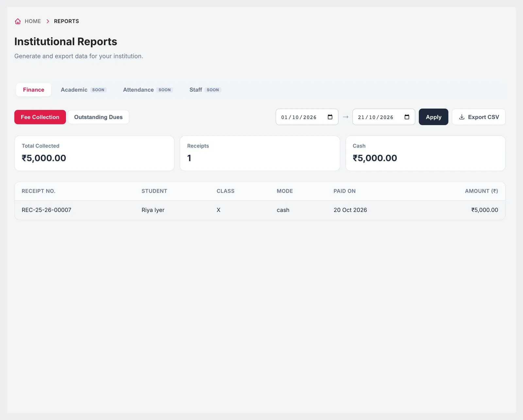
Task: Click the row amount ₹5,000.00
Action: 485,210
